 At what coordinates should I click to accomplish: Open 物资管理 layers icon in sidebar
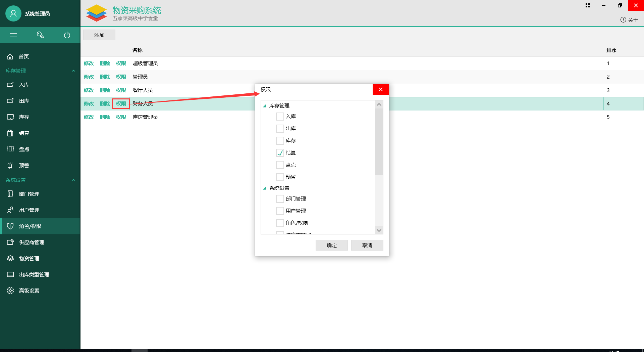click(10, 258)
